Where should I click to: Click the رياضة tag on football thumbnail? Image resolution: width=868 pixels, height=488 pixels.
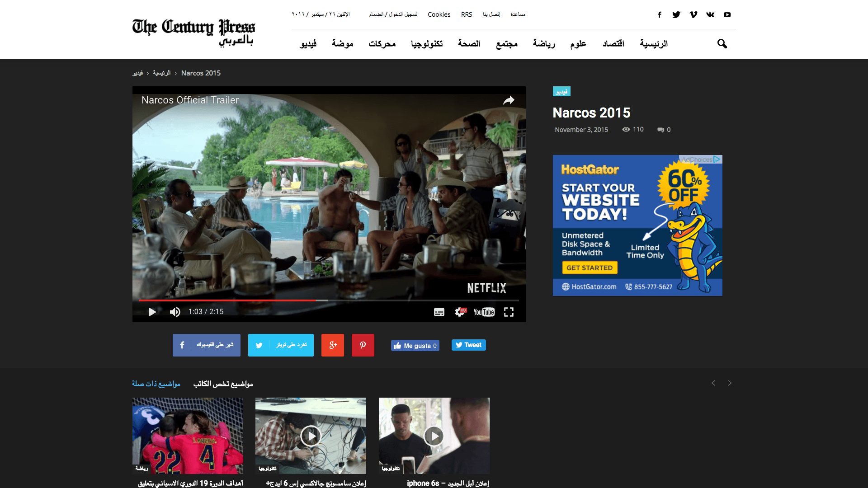point(142,469)
